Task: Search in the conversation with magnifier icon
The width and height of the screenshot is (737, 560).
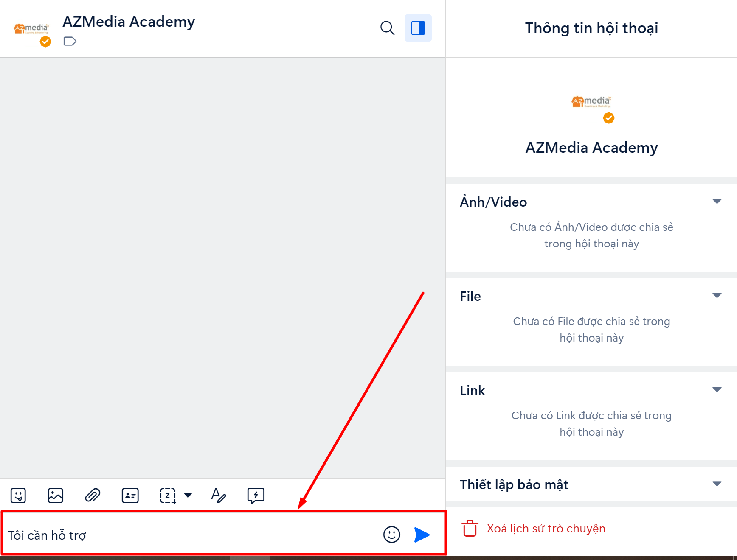Action: click(387, 28)
